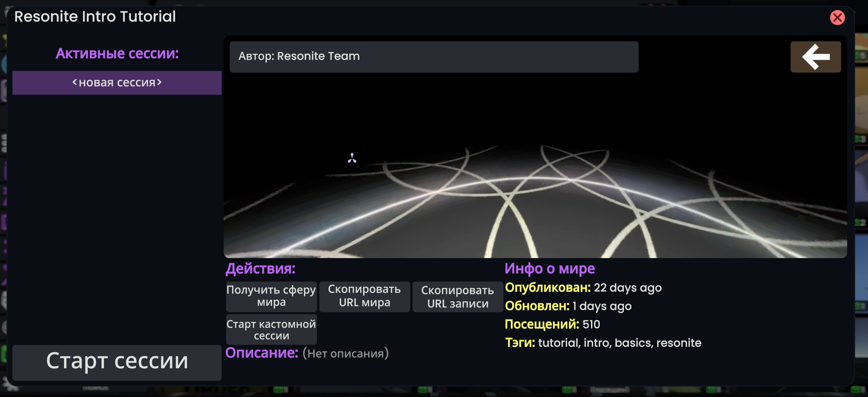Click the Описание: (Нет описания) label
The width and height of the screenshot is (868, 397).
click(307, 353)
